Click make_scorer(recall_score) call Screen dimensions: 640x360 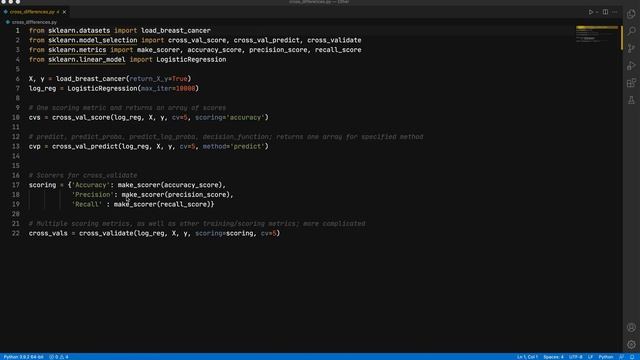click(162, 204)
